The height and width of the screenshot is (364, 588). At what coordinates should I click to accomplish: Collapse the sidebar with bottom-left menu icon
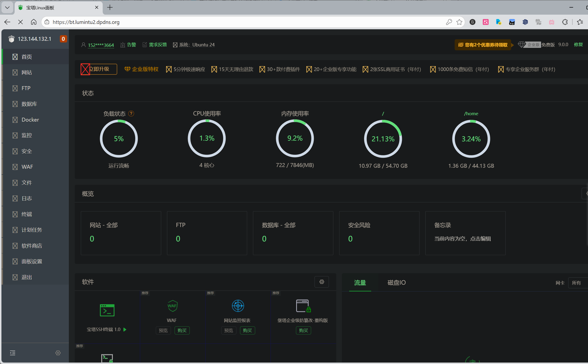coord(12,353)
